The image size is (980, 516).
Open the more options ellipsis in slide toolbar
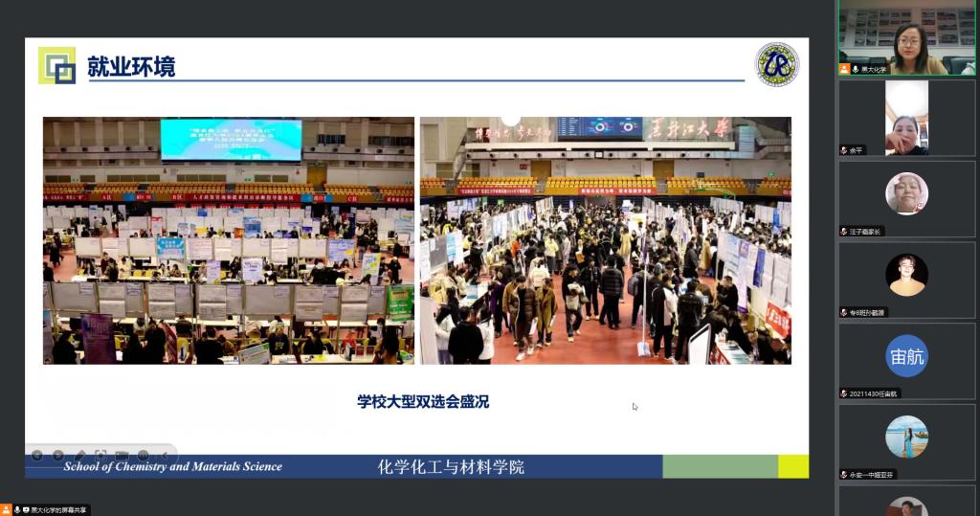click(143, 456)
